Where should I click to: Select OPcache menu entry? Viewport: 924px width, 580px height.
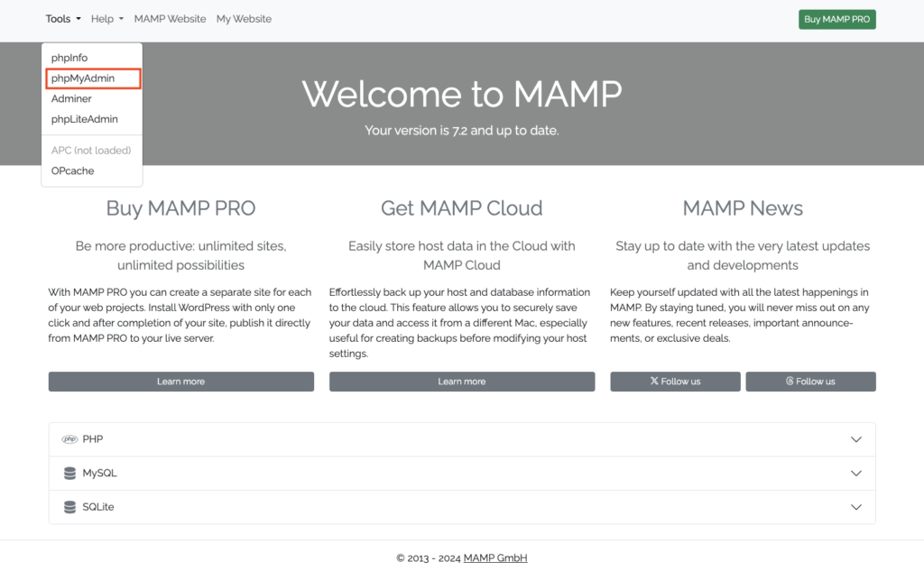[x=72, y=170]
